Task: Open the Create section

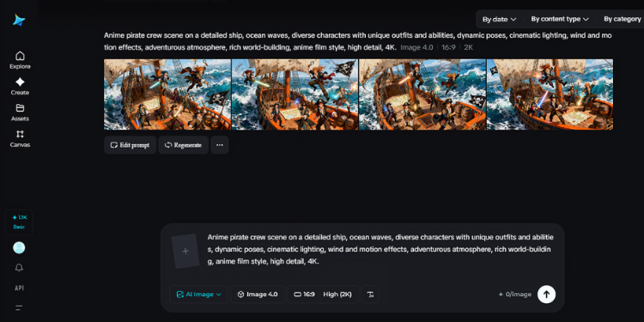Action: tap(20, 86)
